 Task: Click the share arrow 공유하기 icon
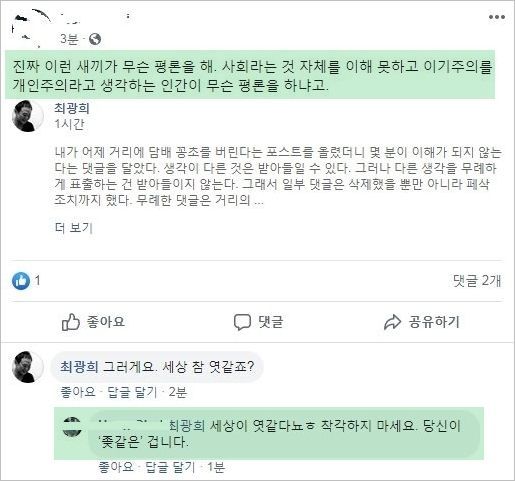click(392, 322)
